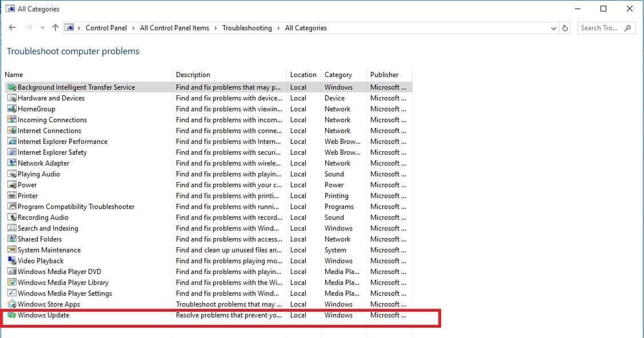
Task: Open the Windows Store Apps troubleshooter
Action: click(49, 304)
